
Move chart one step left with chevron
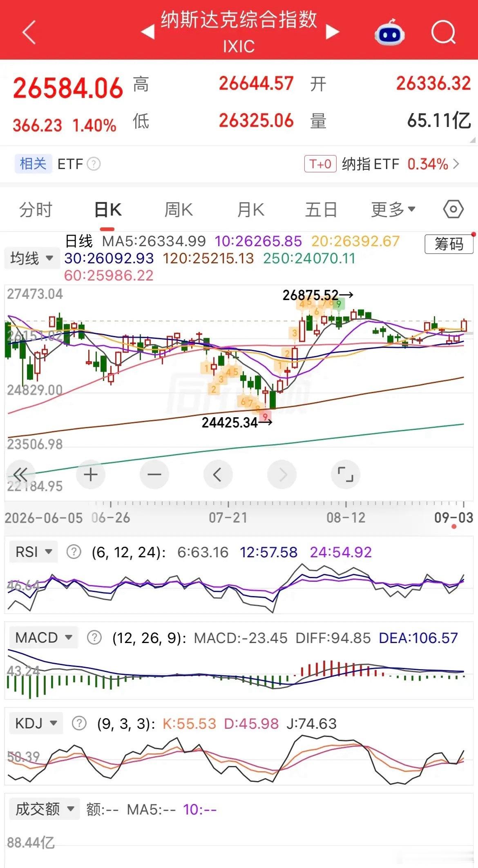pyautogui.click(x=218, y=474)
